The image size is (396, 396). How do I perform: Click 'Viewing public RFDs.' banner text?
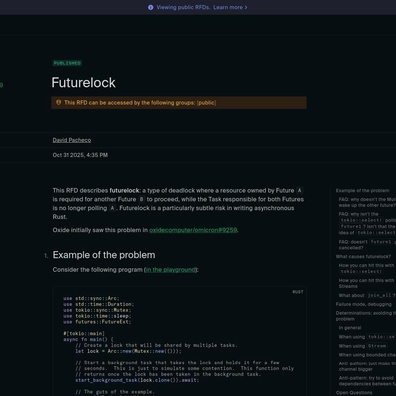[x=183, y=7]
